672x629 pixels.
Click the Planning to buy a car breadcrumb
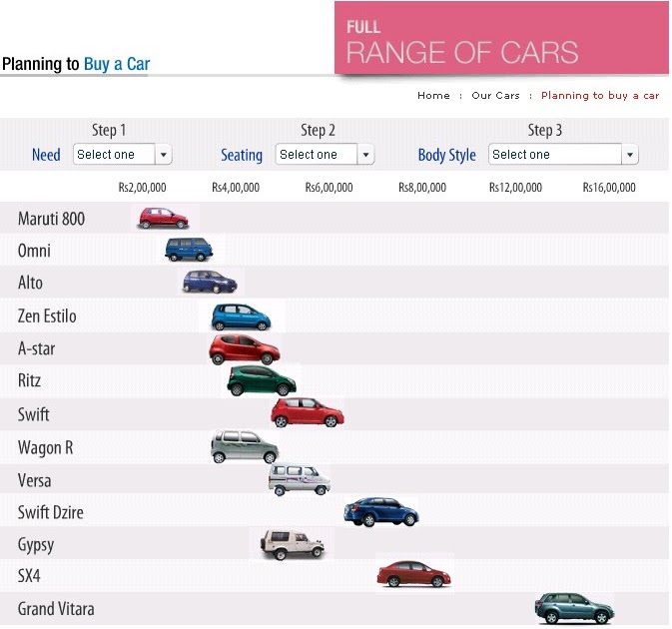point(600,96)
